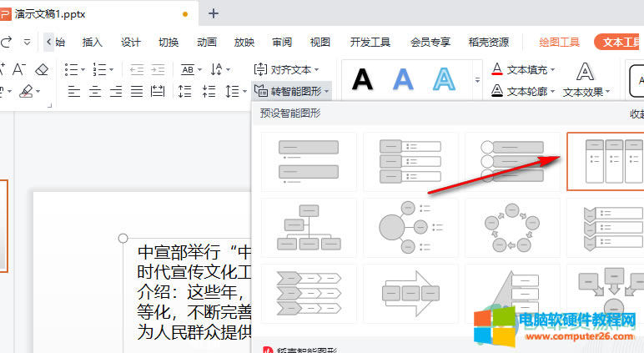Open the 开发工具 tab
This screenshot has width=644, height=353.
pos(370,42)
